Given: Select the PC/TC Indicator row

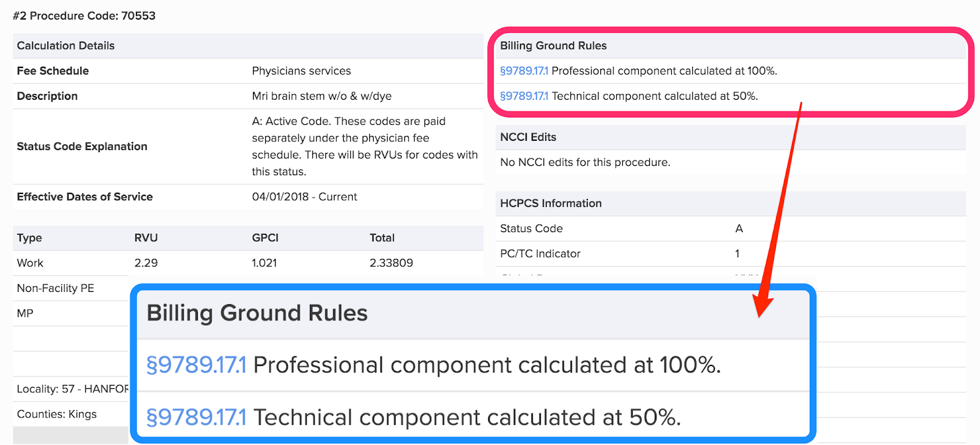Looking at the screenshot, I should [730, 253].
